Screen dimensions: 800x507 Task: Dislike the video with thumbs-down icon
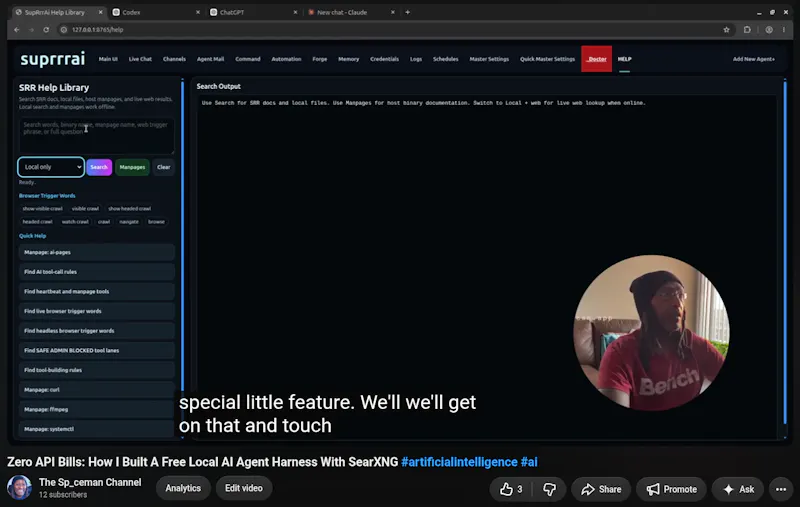pos(549,489)
